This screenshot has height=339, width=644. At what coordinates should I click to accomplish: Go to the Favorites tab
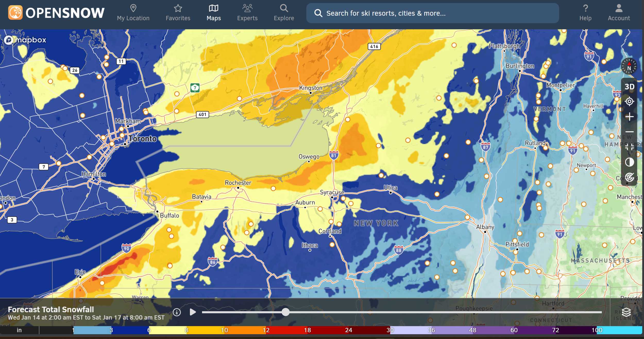(178, 13)
